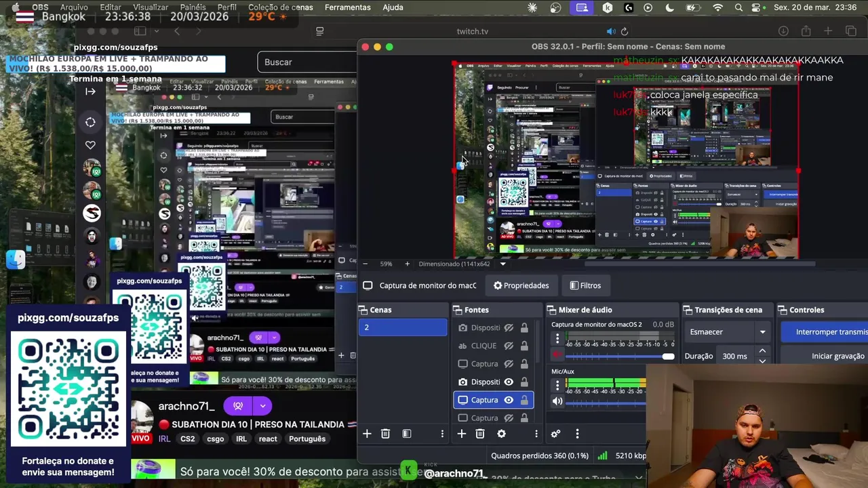This screenshot has width=868, height=488.
Task: Open the Coleção de cenas menu
Action: coord(281,7)
